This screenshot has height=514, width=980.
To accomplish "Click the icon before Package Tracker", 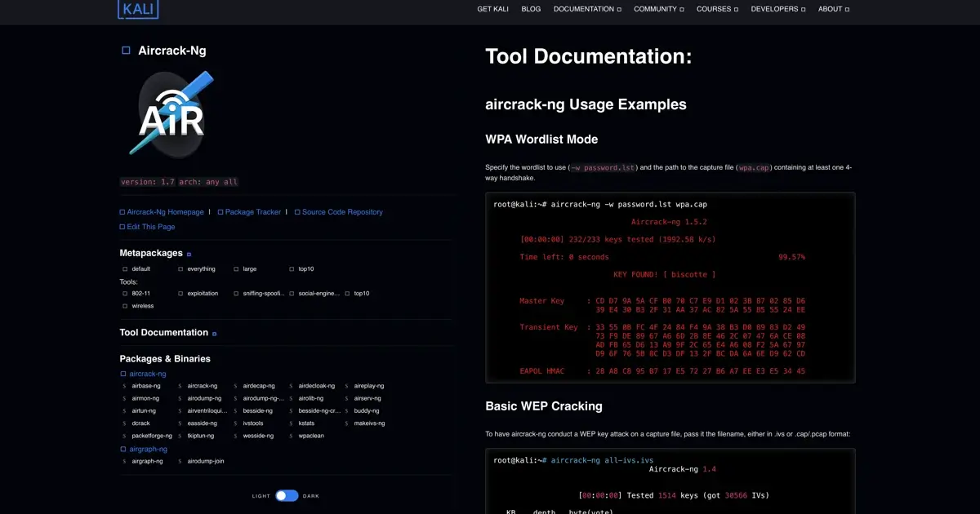I will point(220,212).
